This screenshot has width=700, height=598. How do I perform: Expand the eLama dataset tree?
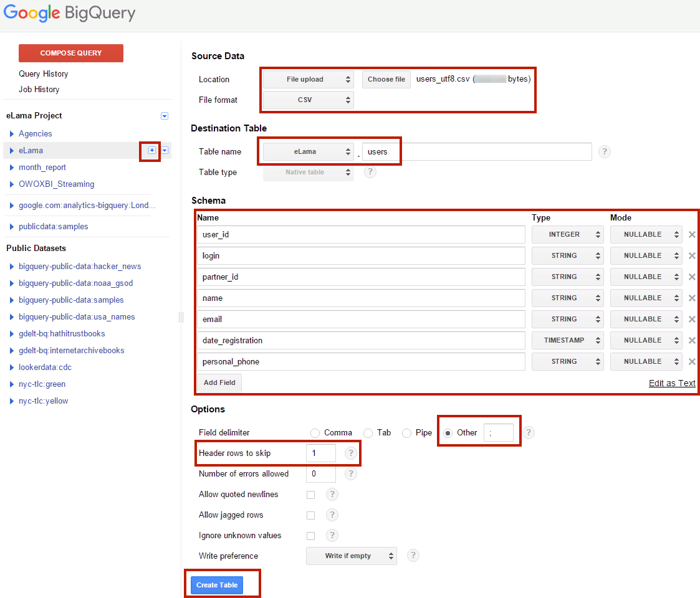[x=12, y=151]
